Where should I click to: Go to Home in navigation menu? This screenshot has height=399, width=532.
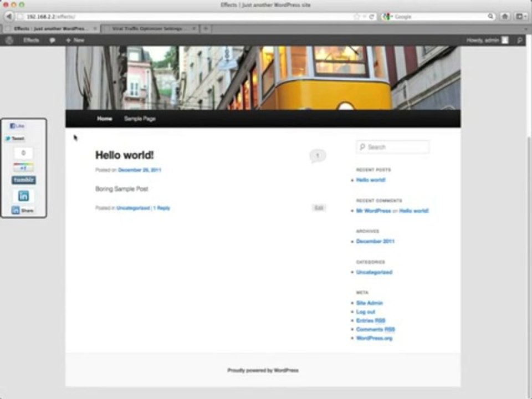click(105, 119)
